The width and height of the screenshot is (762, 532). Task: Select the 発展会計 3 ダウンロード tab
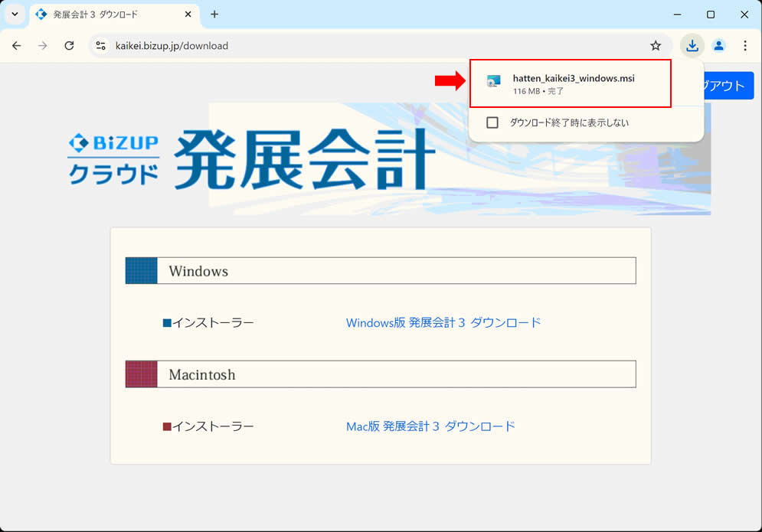click(x=114, y=15)
